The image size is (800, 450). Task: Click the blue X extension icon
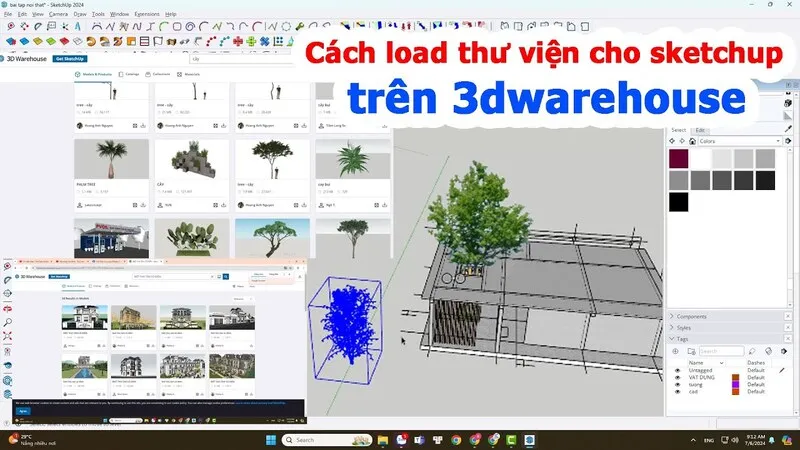[x=264, y=41]
